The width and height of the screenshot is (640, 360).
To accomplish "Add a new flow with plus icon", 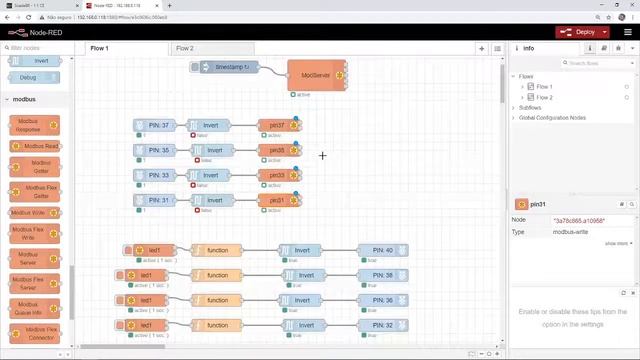I will tap(482, 49).
